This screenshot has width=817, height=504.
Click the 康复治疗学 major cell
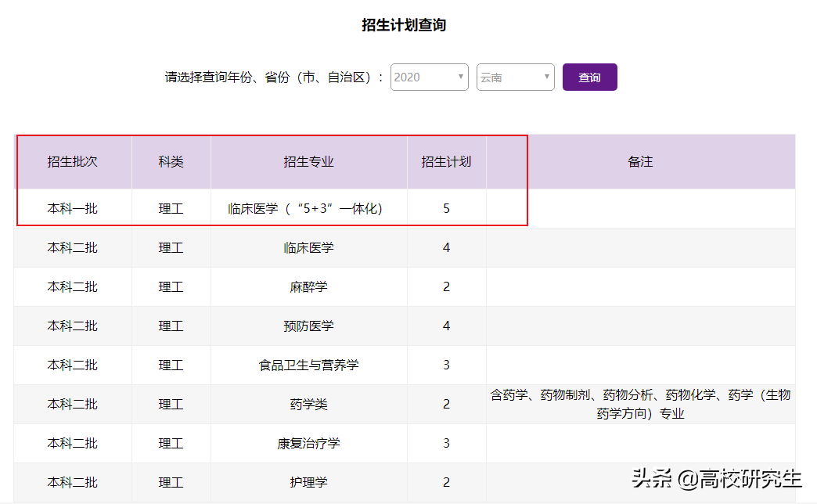click(x=308, y=444)
